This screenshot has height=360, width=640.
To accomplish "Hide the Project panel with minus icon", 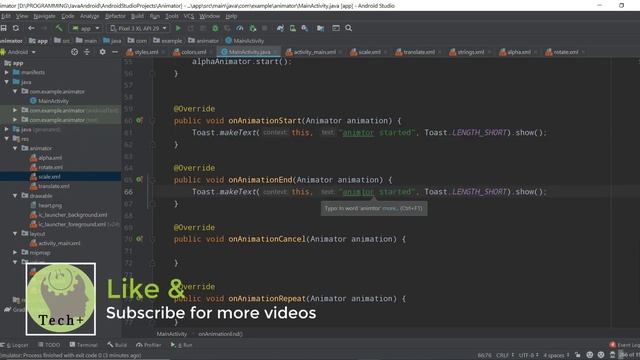I will [115, 52].
